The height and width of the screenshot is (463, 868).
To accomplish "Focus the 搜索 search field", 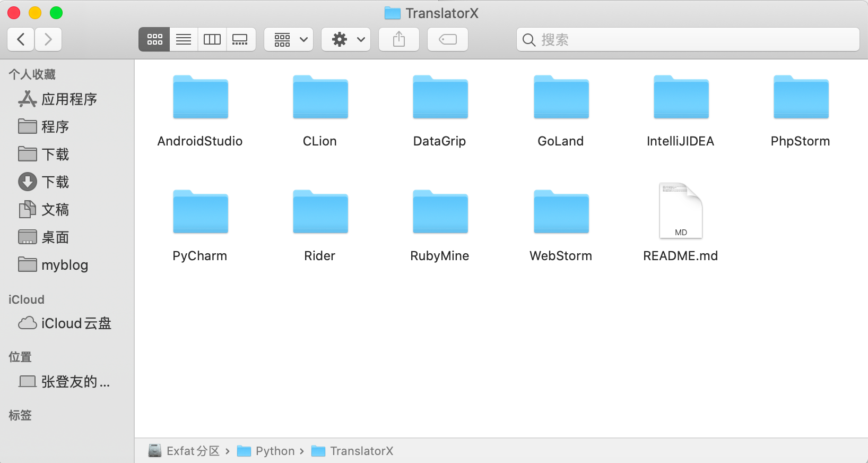I will (x=688, y=39).
